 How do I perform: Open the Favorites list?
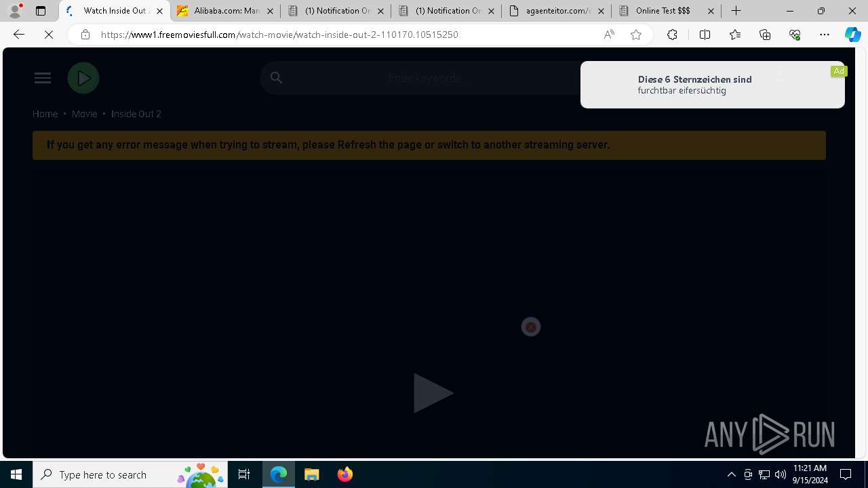point(735,35)
